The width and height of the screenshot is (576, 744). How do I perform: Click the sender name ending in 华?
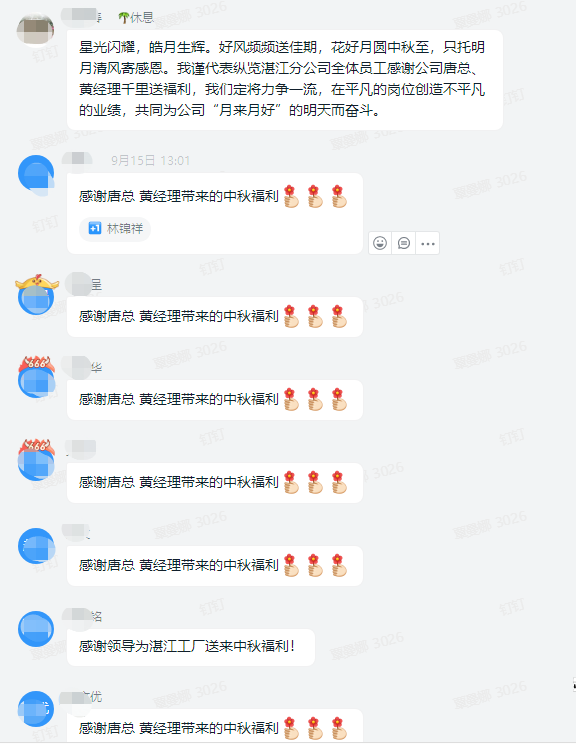click(82, 367)
